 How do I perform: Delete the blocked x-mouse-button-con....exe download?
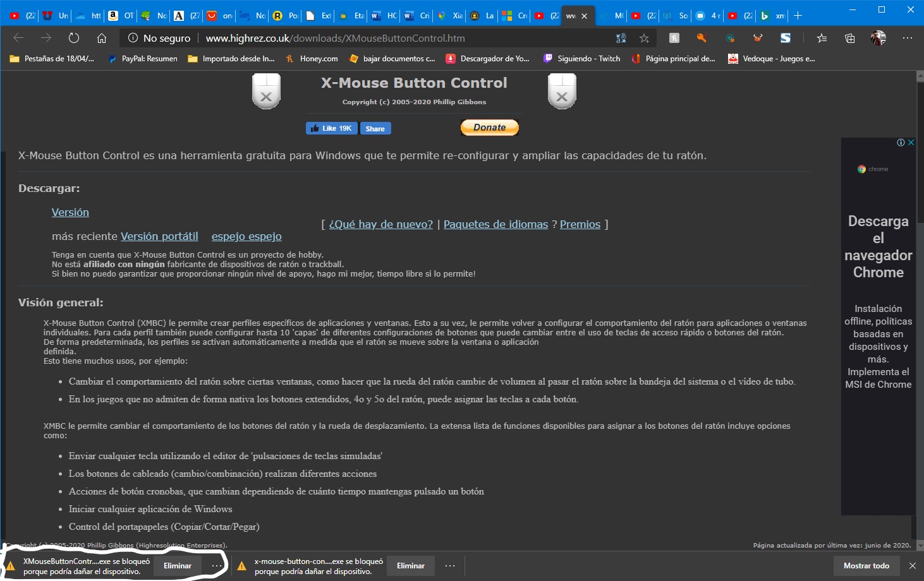[411, 566]
